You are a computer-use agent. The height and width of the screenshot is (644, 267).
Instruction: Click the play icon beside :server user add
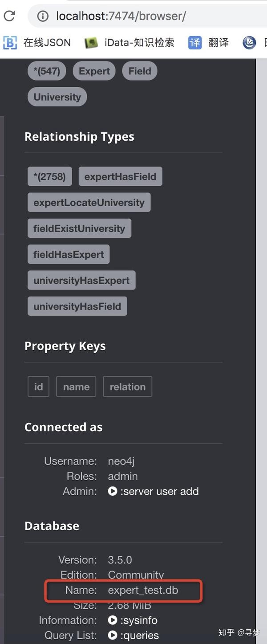point(113,491)
